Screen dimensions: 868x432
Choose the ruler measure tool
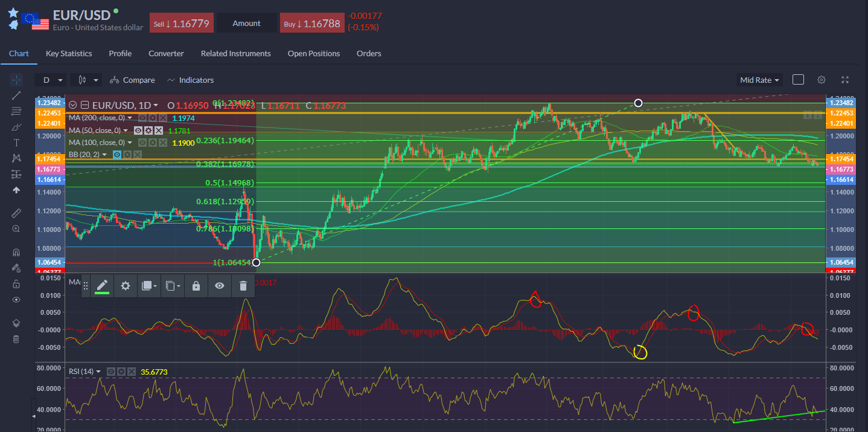pyautogui.click(x=16, y=213)
